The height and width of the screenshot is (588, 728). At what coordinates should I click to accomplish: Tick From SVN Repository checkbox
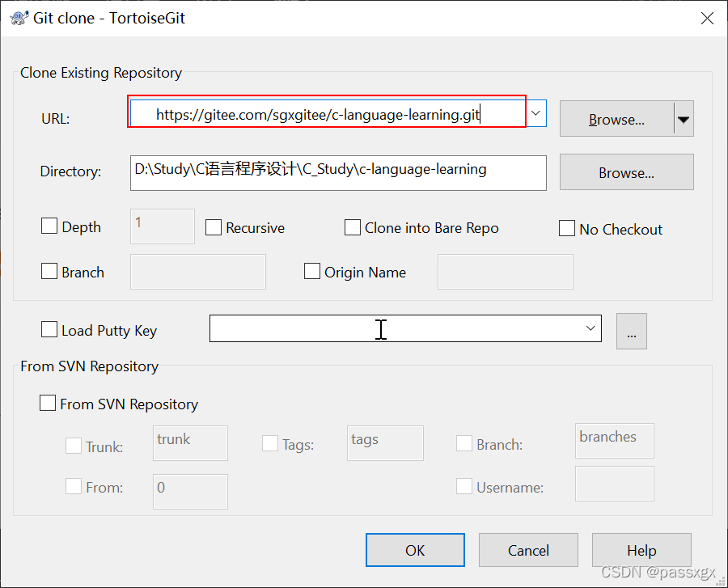tap(48, 403)
